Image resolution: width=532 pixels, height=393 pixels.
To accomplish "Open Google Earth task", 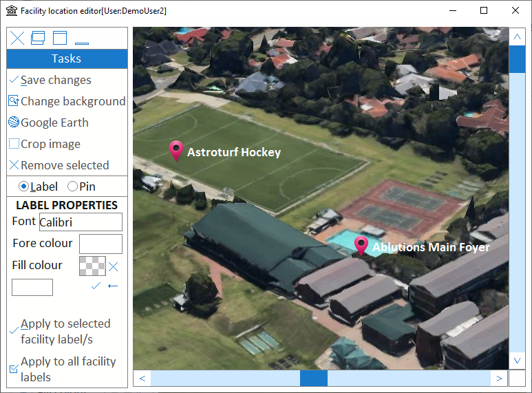I will (54, 123).
